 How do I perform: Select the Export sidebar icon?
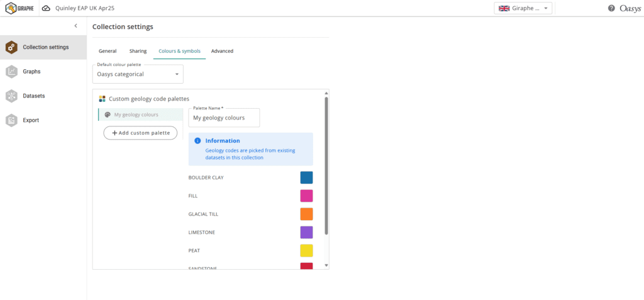click(x=11, y=120)
